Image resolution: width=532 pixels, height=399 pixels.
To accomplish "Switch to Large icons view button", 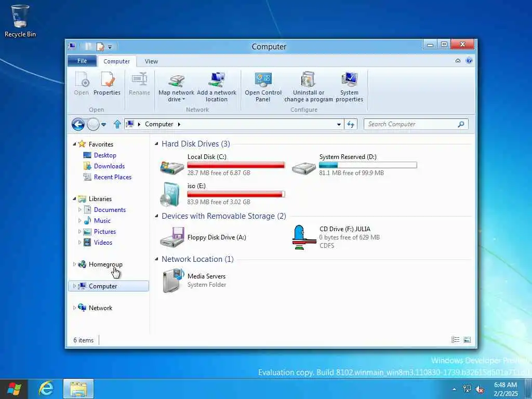I will click(467, 340).
